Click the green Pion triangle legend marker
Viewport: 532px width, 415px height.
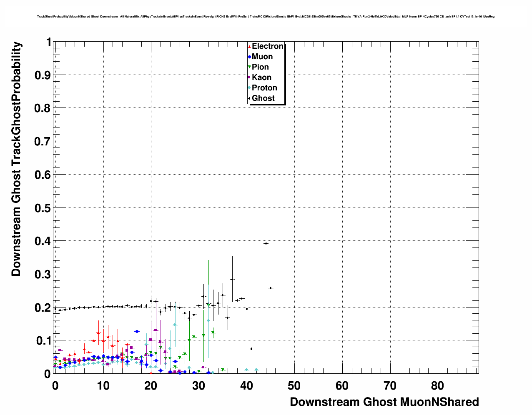(x=249, y=67)
